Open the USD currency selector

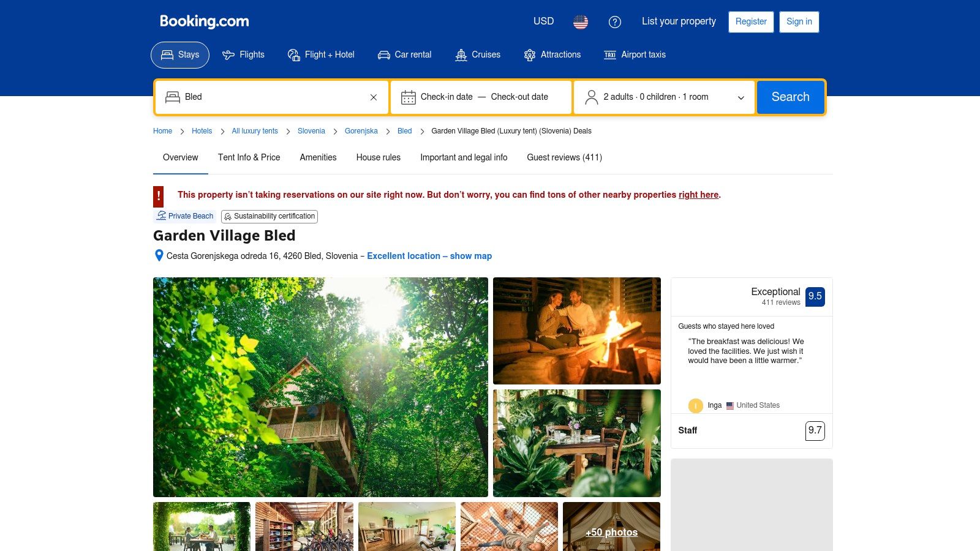point(543,21)
